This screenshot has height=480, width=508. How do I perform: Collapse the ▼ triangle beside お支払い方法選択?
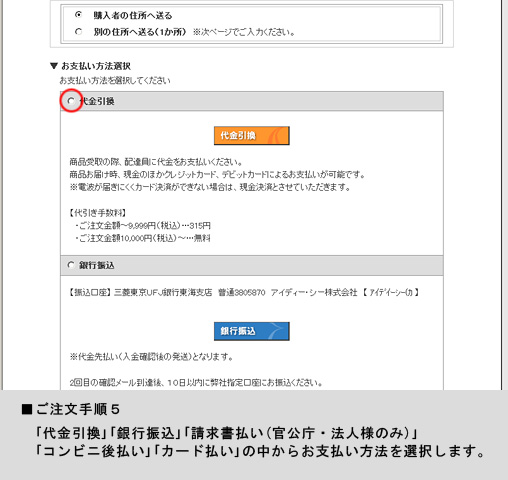54,66
